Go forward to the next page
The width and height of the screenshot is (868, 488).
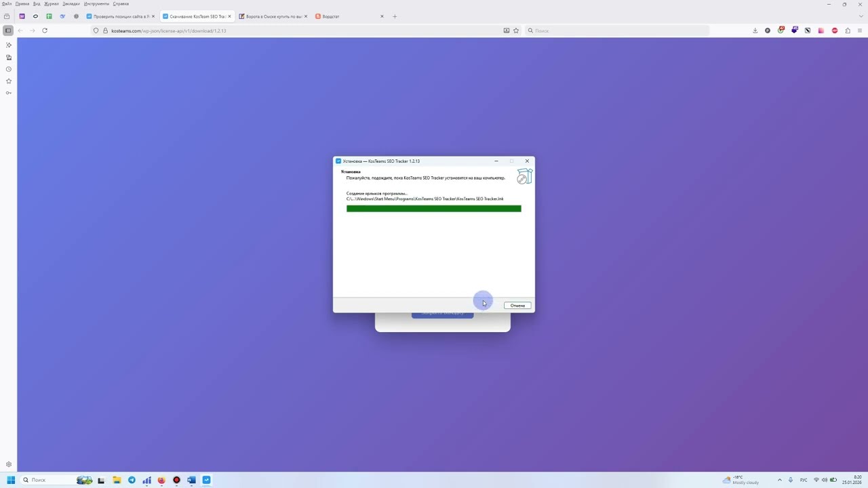click(33, 30)
